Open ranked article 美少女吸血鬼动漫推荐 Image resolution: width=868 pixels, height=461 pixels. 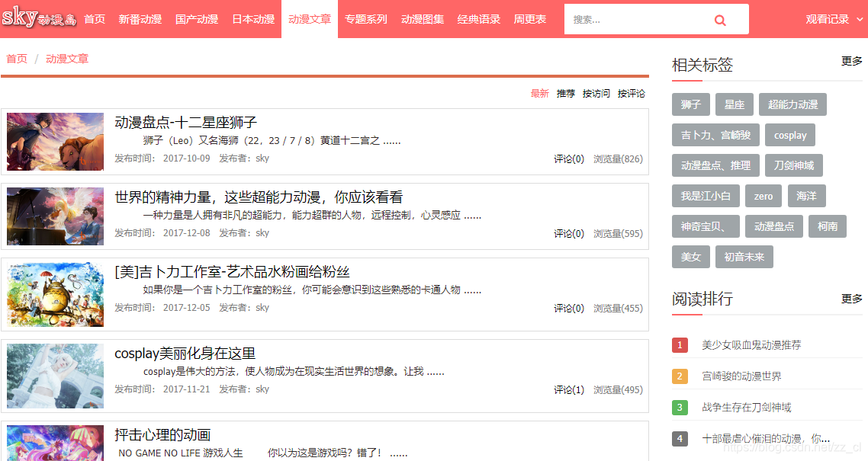[x=751, y=345]
